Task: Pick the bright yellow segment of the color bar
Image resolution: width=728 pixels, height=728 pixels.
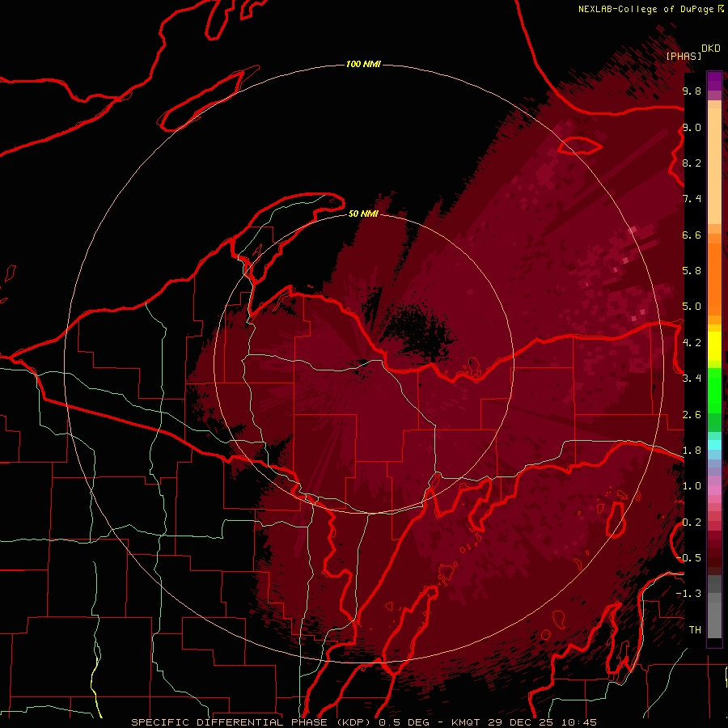Action: (x=714, y=346)
